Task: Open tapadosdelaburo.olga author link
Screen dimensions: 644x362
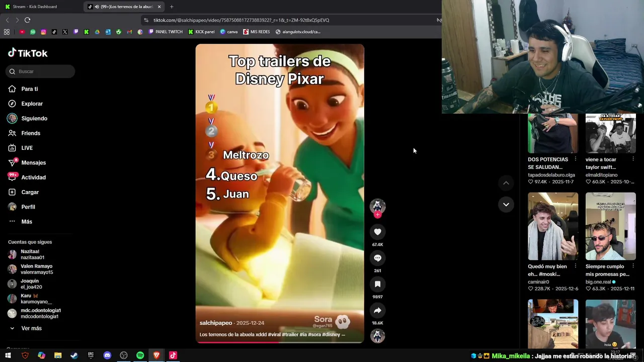Action: click(x=551, y=175)
